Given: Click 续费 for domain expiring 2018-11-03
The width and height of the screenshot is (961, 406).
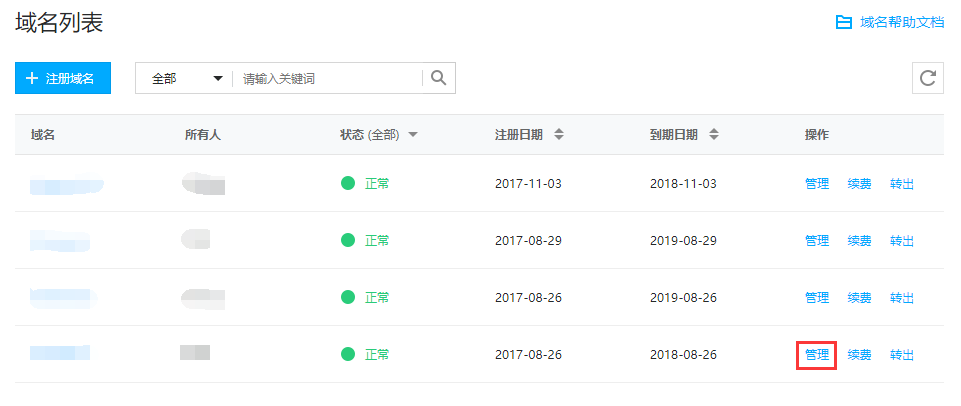Looking at the screenshot, I should (x=859, y=184).
